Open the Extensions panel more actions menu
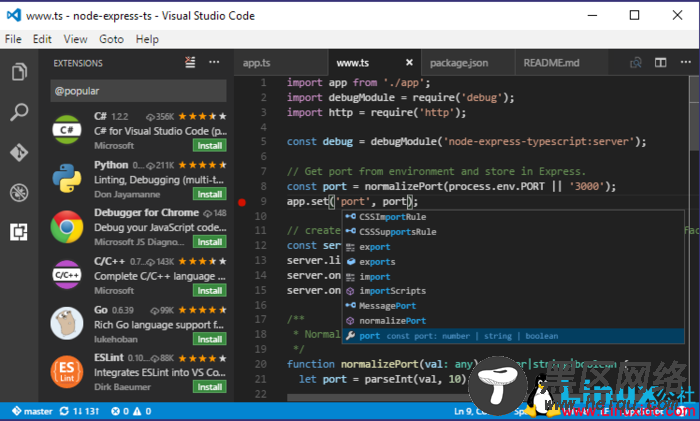Viewport: 700px width, 421px height. (214, 62)
